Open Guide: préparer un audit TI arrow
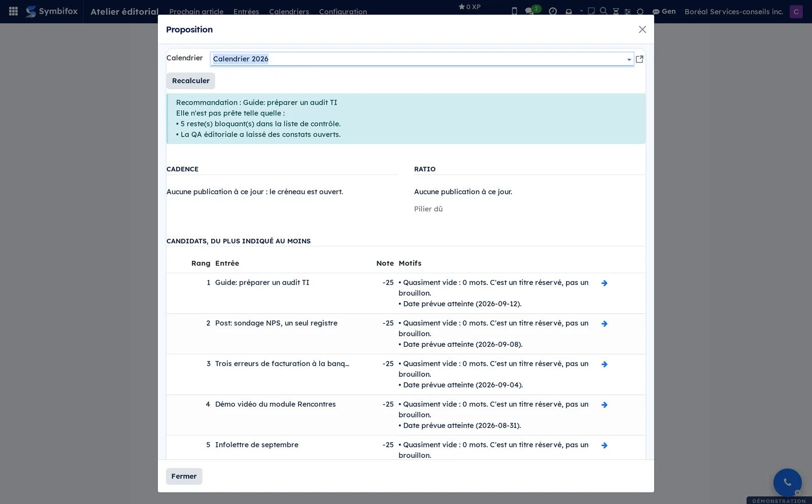The height and width of the screenshot is (504, 812). pyautogui.click(x=604, y=283)
